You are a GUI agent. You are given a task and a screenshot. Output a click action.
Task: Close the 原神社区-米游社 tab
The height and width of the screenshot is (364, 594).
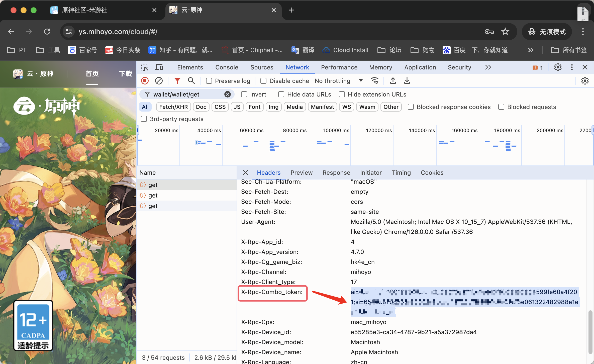pyautogui.click(x=154, y=10)
